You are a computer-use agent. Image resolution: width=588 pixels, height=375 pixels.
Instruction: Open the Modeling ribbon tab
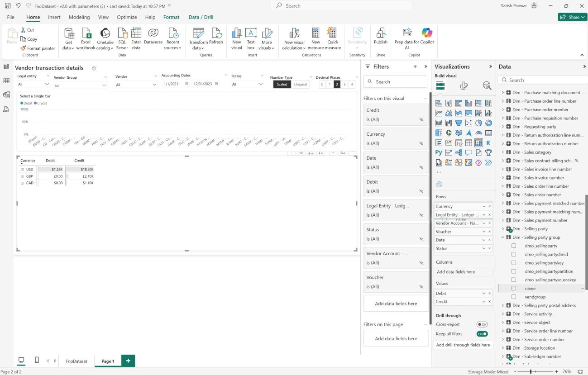[79, 17]
